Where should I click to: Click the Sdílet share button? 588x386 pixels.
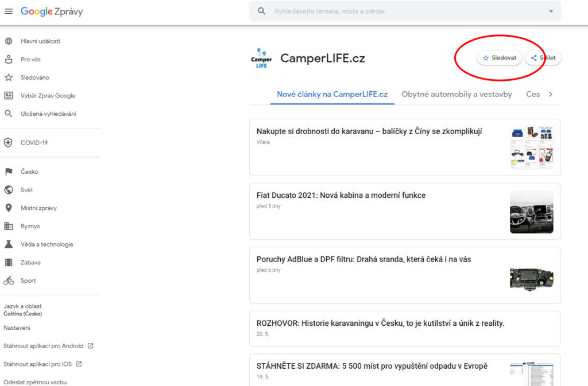(543, 58)
